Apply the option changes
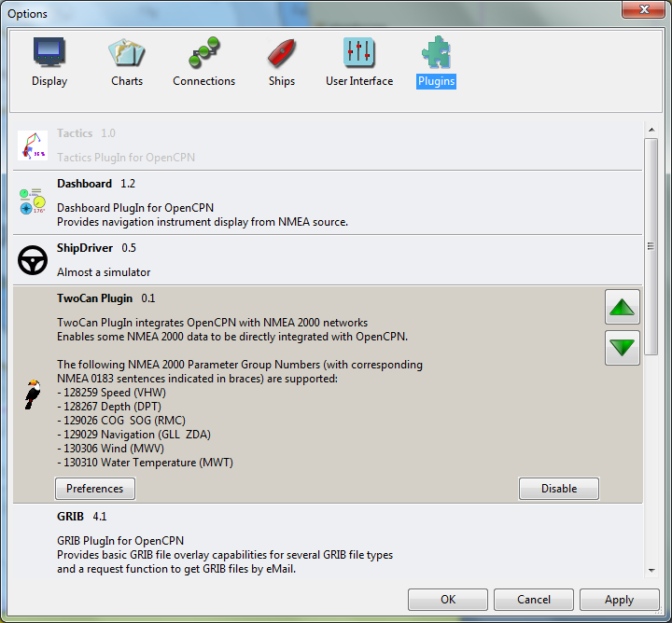Image resolution: width=672 pixels, height=623 pixels. 620,600
